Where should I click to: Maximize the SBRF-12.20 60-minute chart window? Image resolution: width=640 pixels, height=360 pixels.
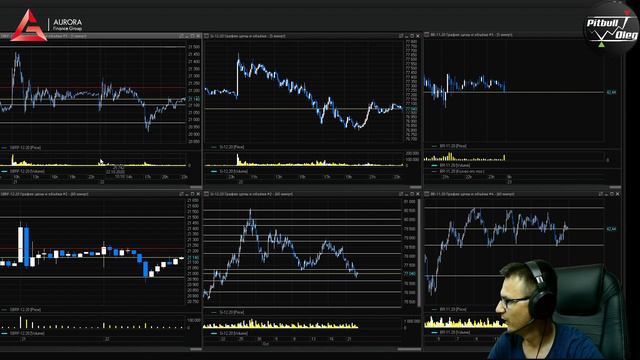tap(193, 194)
